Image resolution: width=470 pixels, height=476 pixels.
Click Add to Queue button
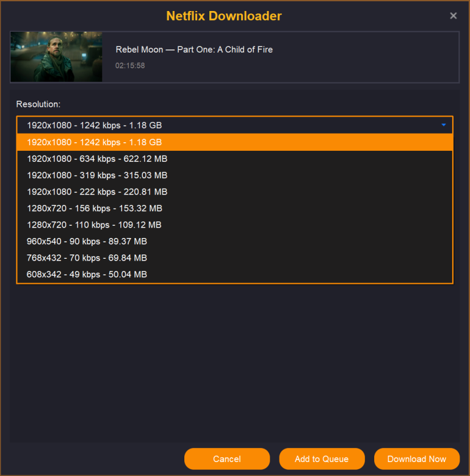click(322, 459)
